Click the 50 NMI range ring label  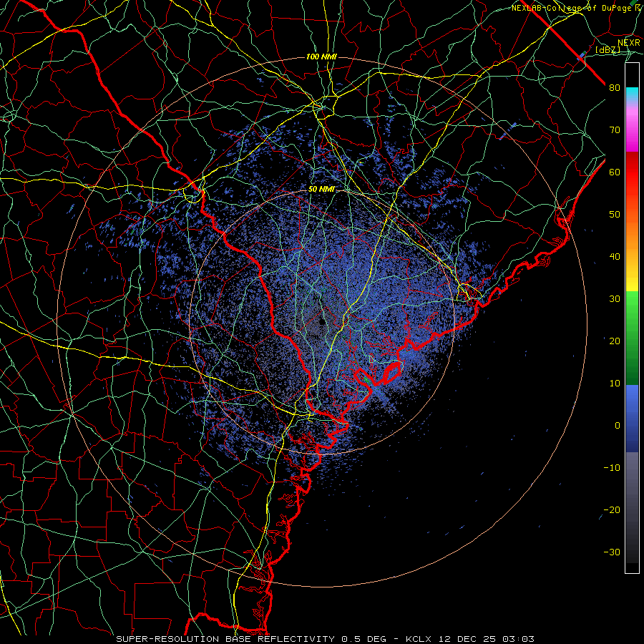pyautogui.click(x=321, y=189)
